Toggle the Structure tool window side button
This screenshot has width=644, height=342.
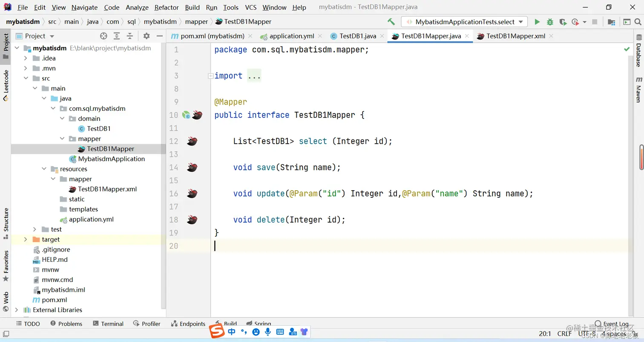coord(6,223)
